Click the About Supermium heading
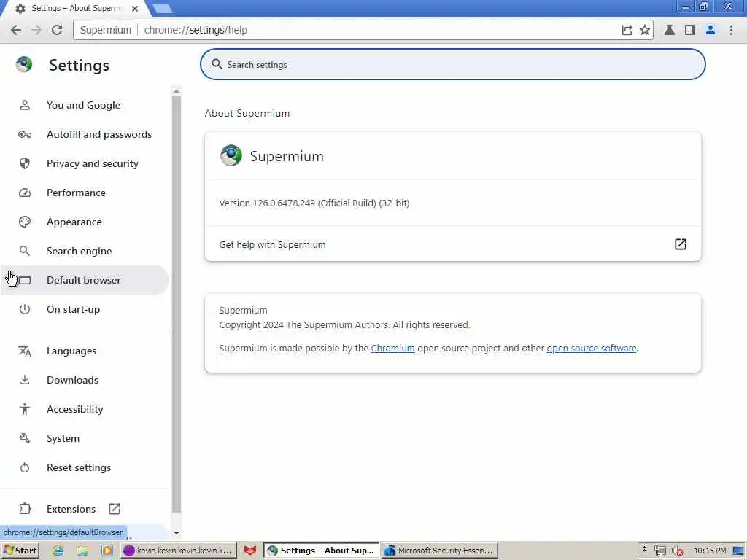 [x=247, y=113]
